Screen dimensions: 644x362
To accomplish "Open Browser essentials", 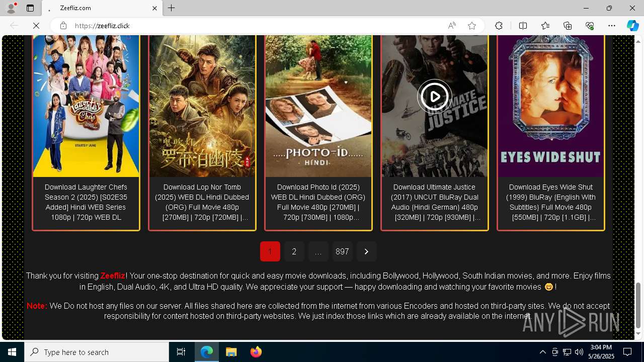I will coord(590,26).
